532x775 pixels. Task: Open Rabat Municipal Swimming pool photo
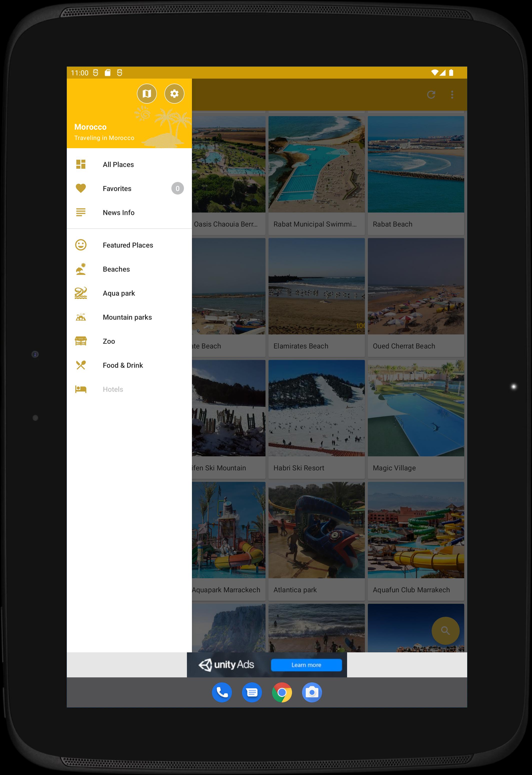point(316,164)
